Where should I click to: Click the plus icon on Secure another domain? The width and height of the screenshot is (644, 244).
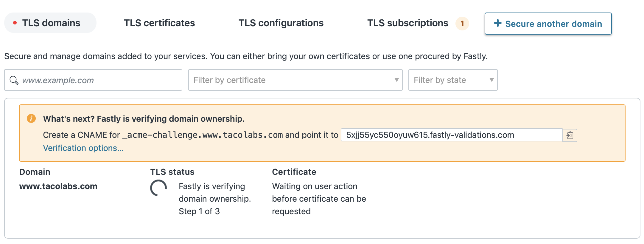[497, 24]
